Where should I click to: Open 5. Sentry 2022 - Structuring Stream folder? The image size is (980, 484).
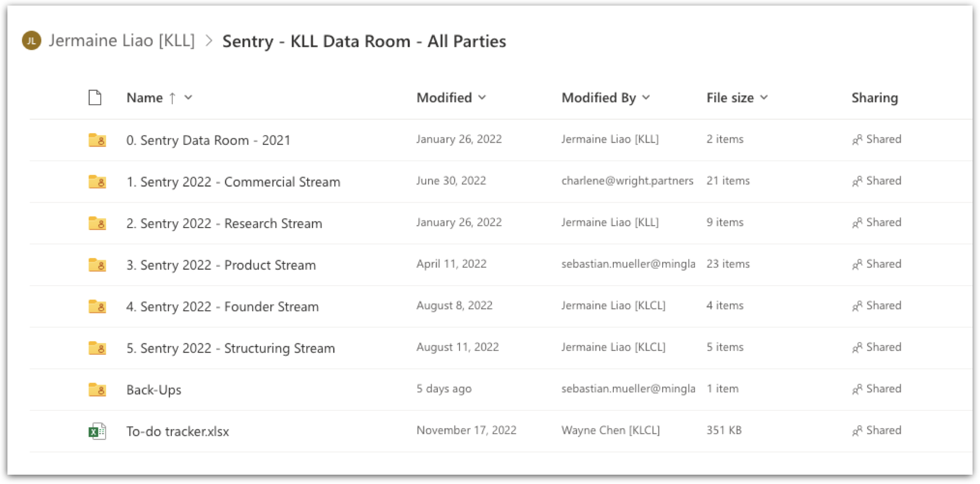tap(230, 348)
